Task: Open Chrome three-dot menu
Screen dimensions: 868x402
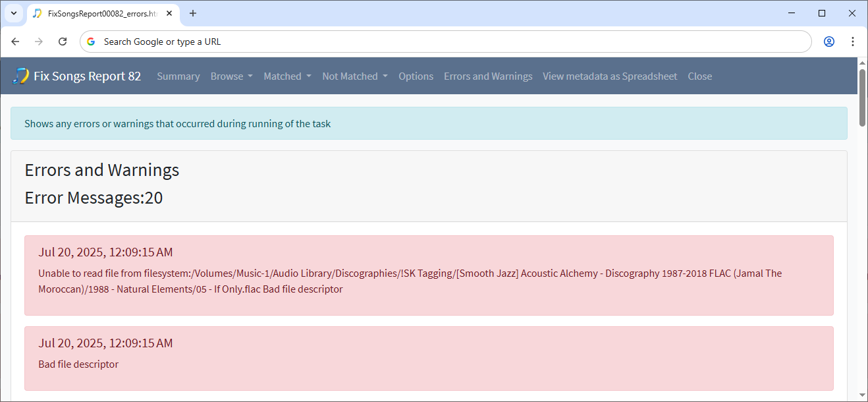Action: [853, 42]
